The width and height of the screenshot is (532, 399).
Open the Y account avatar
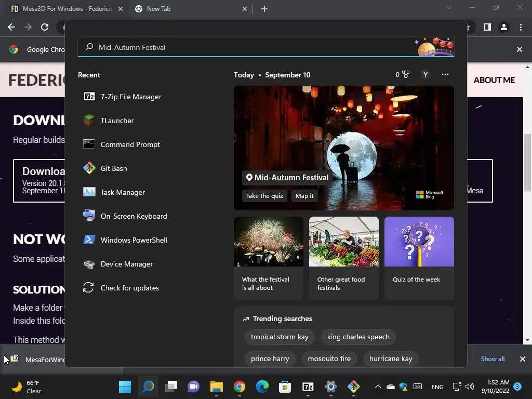tap(425, 75)
